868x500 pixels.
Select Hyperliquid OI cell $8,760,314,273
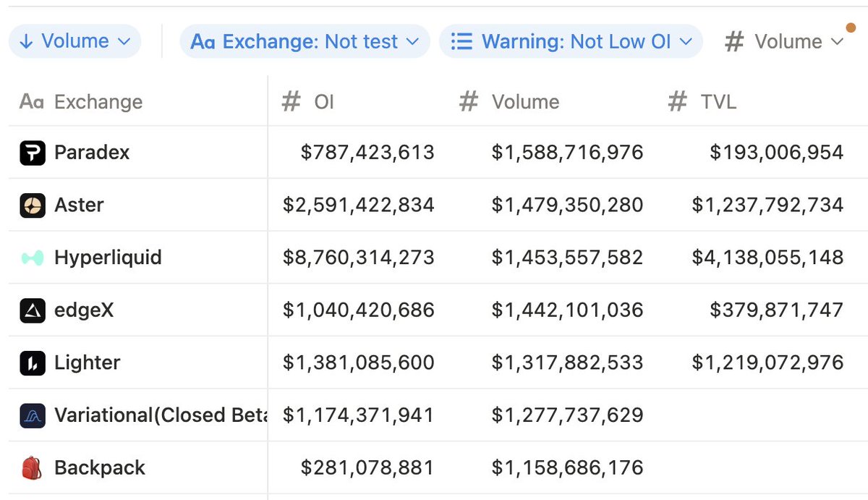pyautogui.click(x=359, y=258)
